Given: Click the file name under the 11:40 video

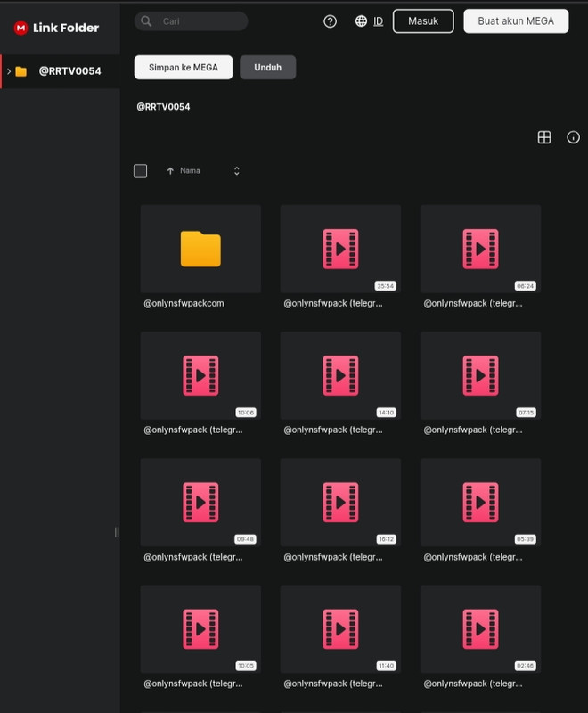Looking at the screenshot, I should (x=333, y=684).
